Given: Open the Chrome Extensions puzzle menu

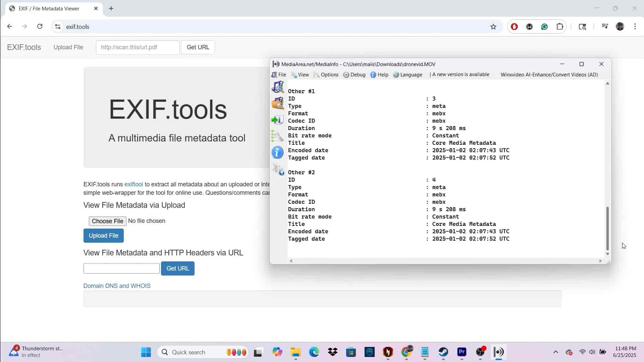Looking at the screenshot, I should tap(559, 26).
